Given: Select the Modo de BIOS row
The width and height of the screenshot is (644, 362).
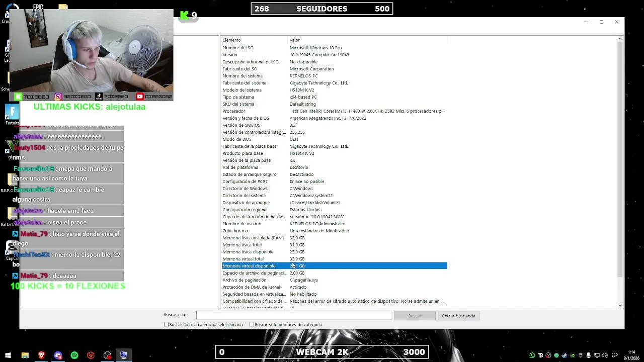Looking at the screenshot, I should (x=334, y=139).
